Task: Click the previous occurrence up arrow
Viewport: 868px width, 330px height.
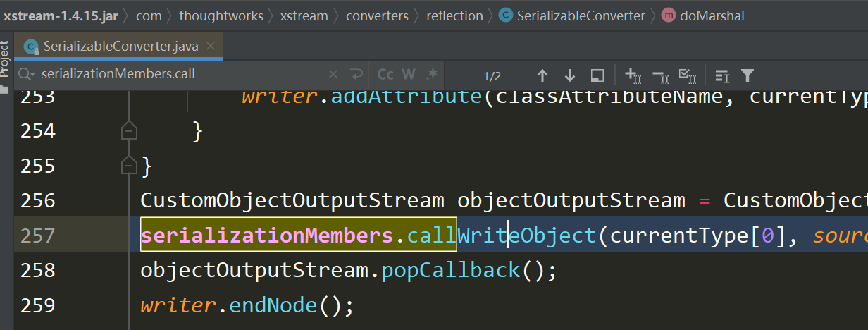Action: [x=542, y=75]
